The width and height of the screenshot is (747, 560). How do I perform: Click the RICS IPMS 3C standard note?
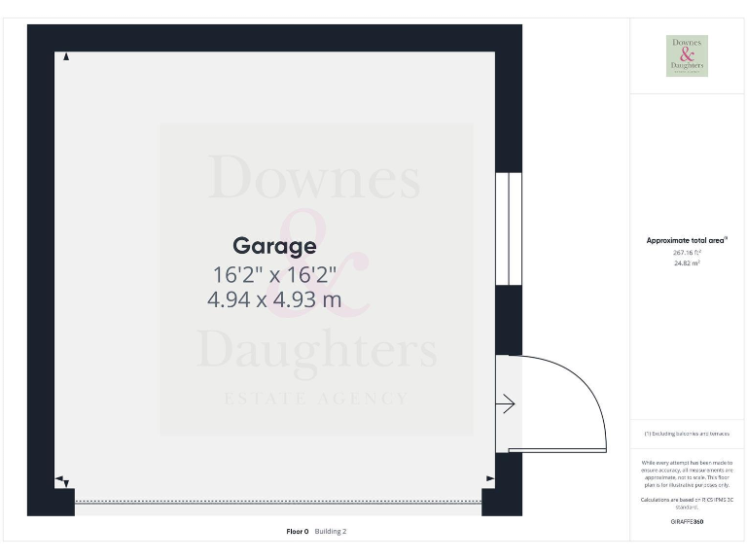click(687, 503)
